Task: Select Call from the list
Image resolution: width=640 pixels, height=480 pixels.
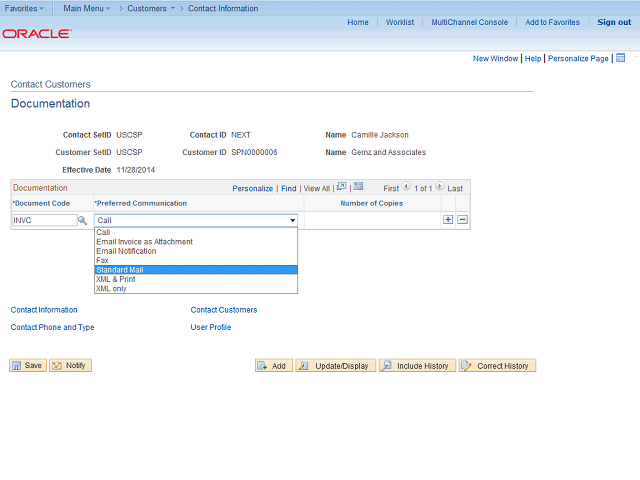Action: coord(196,232)
